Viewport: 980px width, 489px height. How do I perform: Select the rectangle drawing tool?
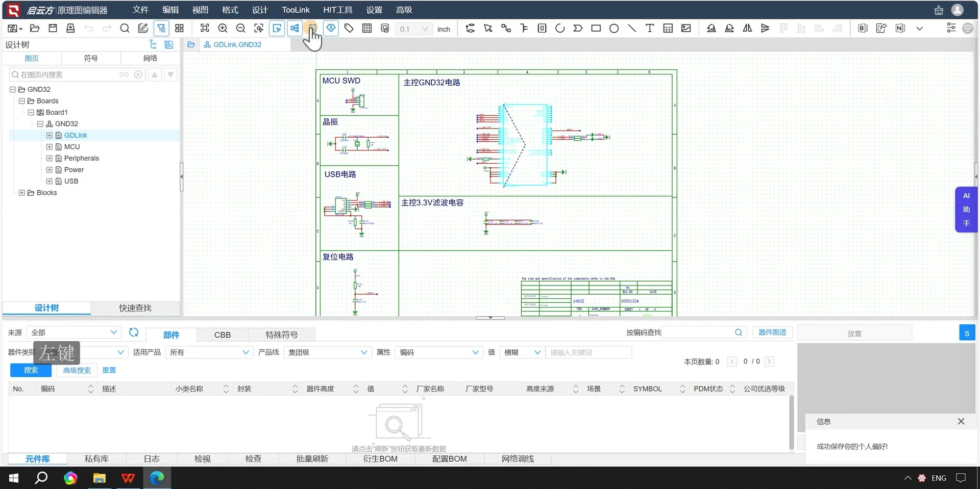tap(595, 28)
